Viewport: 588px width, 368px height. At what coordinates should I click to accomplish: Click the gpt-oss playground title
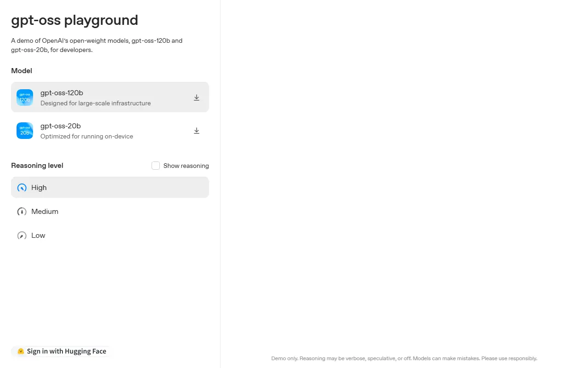74,20
